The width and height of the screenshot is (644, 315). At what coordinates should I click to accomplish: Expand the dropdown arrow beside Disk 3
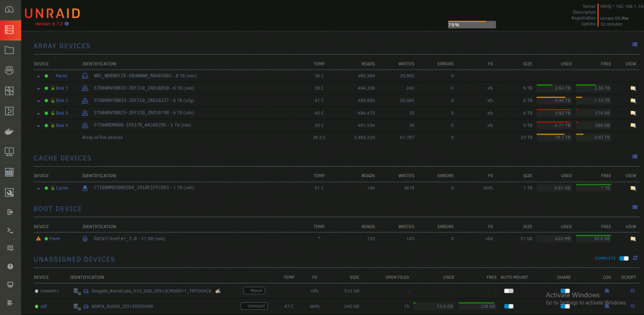[39, 113]
